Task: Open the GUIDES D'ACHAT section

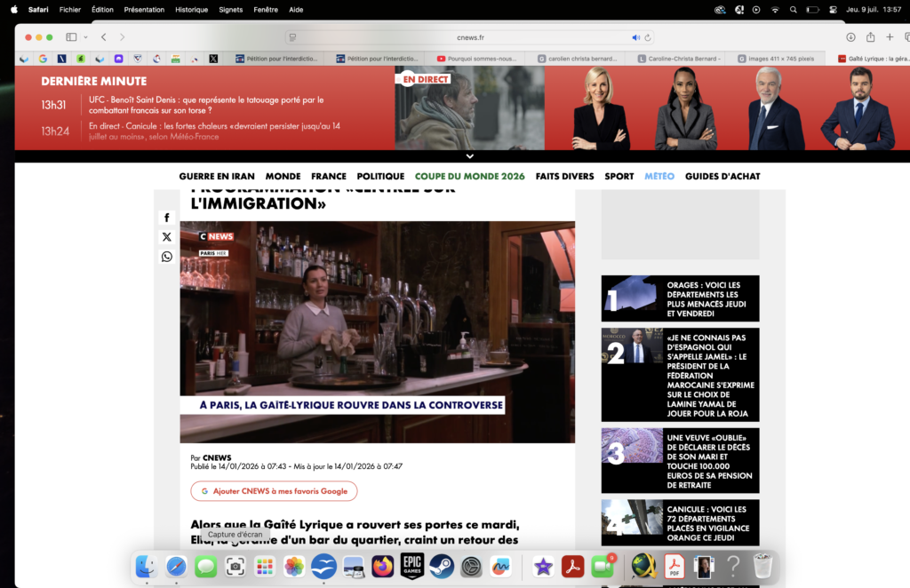Action: point(722,176)
